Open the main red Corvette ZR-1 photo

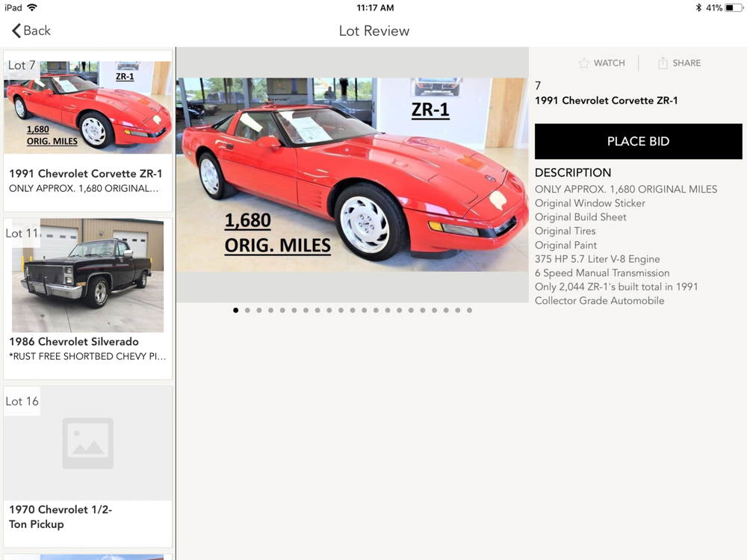pos(353,174)
